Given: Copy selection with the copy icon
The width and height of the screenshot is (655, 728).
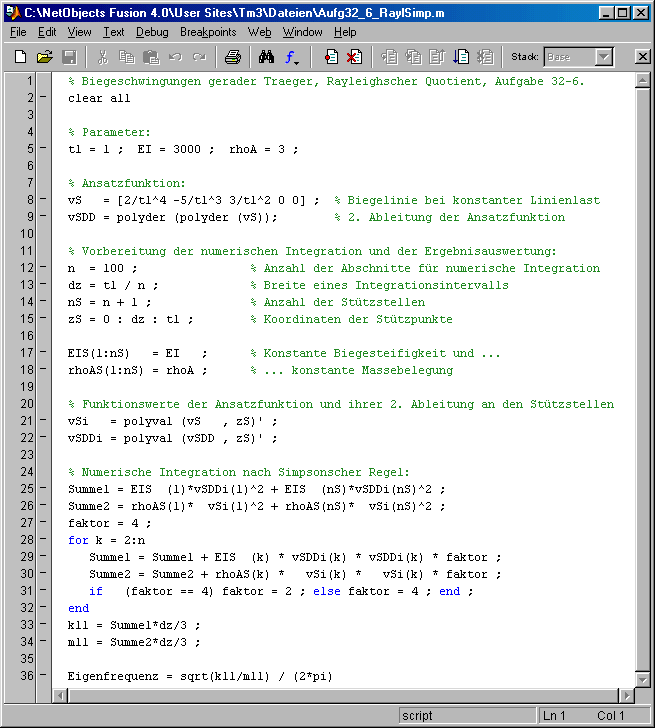Looking at the screenshot, I should (127, 57).
